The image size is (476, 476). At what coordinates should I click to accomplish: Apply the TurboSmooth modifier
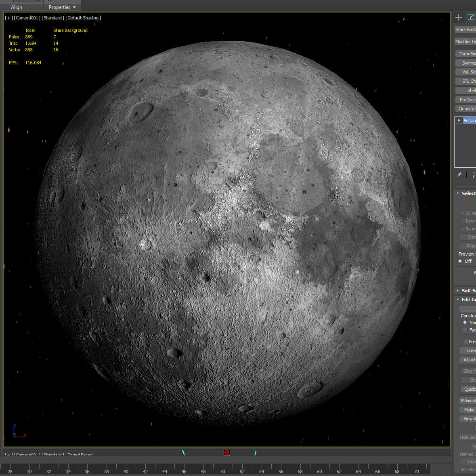tap(468, 53)
